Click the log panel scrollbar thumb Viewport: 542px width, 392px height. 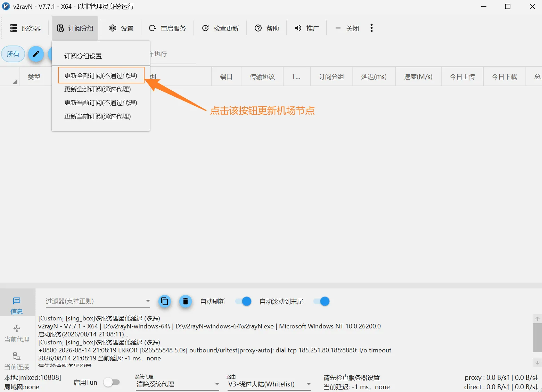click(x=537, y=337)
